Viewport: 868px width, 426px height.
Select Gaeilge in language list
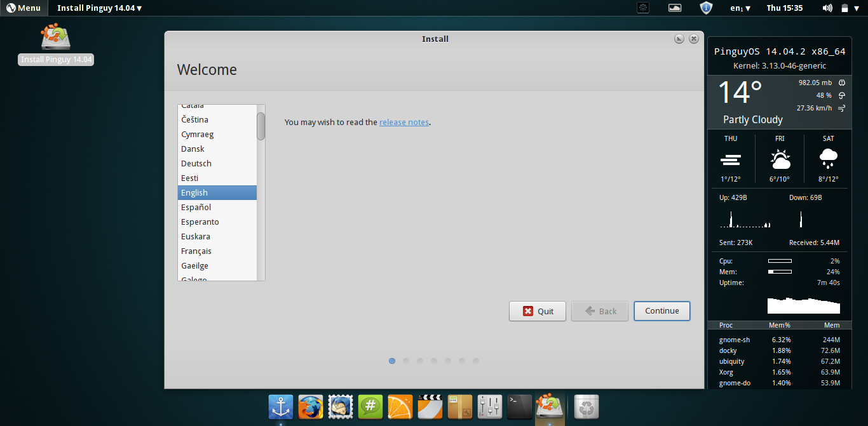coord(217,265)
